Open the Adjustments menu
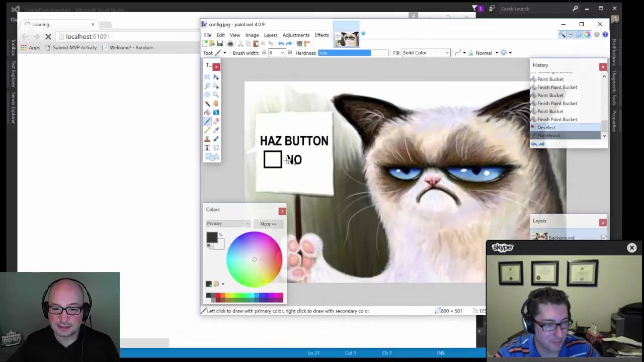644x362 pixels. pyautogui.click(x=296, y=35)
